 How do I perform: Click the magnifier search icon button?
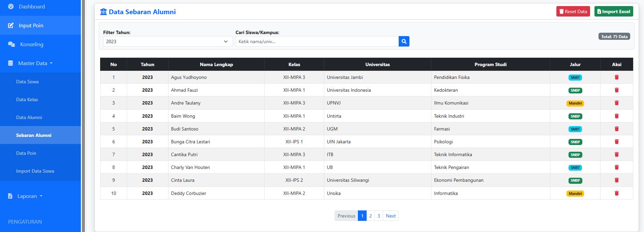pyautogui.click(x=404, y=41)
